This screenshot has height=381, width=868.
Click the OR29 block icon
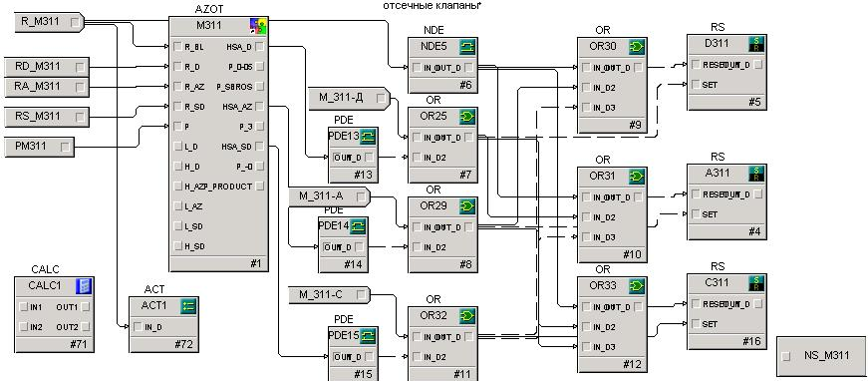pos(467,206)
